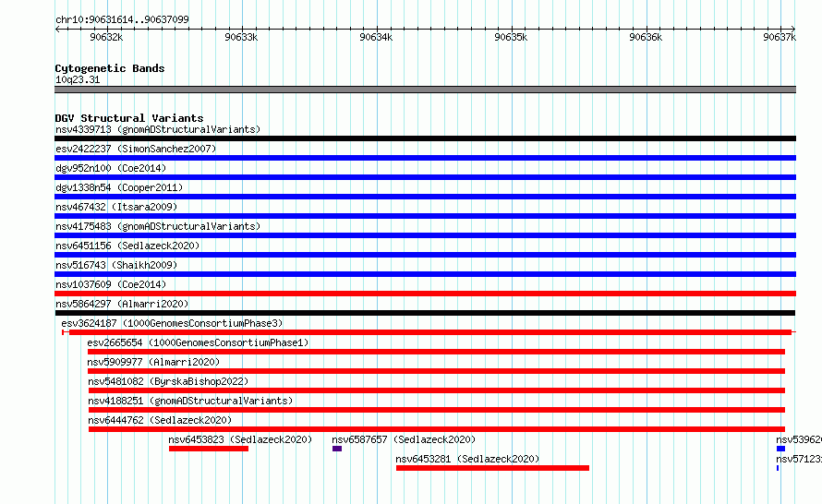Open nsv5481082 (ByrskaBishop2022) variant label
Viewport: 822px width, 504px height.
click(x=168, y=381)
